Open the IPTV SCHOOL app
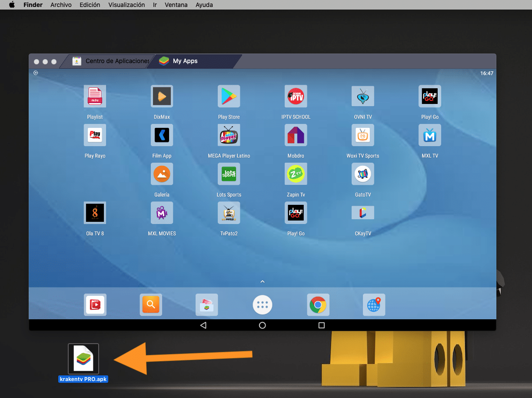Screen dimensions: 532x398 [x=296, y=97]
